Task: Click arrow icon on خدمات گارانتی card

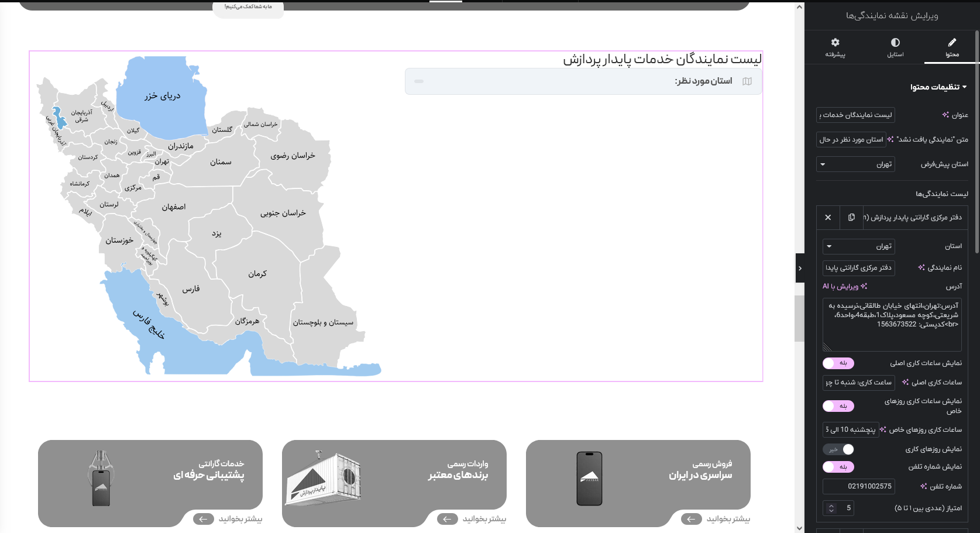Action: [204, 519]
